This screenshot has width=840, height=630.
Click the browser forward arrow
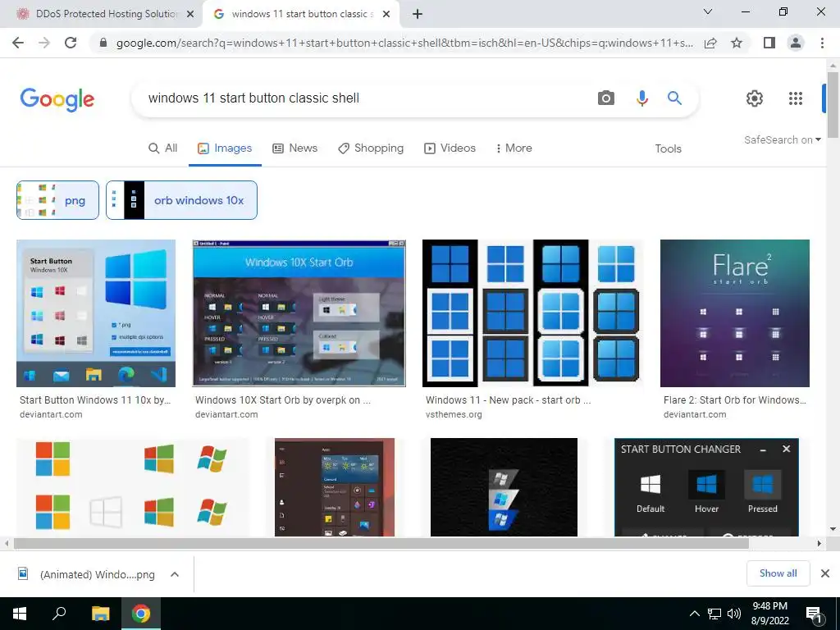[x=44, y=43]
